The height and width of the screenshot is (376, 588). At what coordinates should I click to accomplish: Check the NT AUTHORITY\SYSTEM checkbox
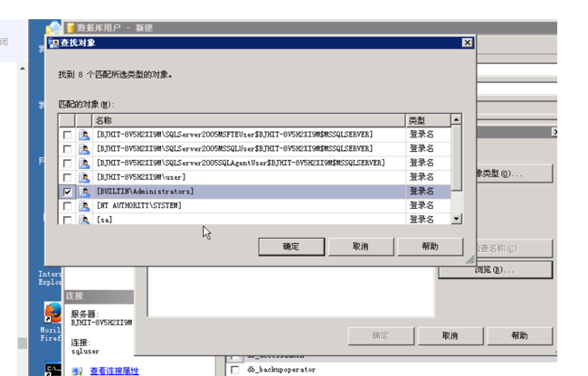pos(67,206)
